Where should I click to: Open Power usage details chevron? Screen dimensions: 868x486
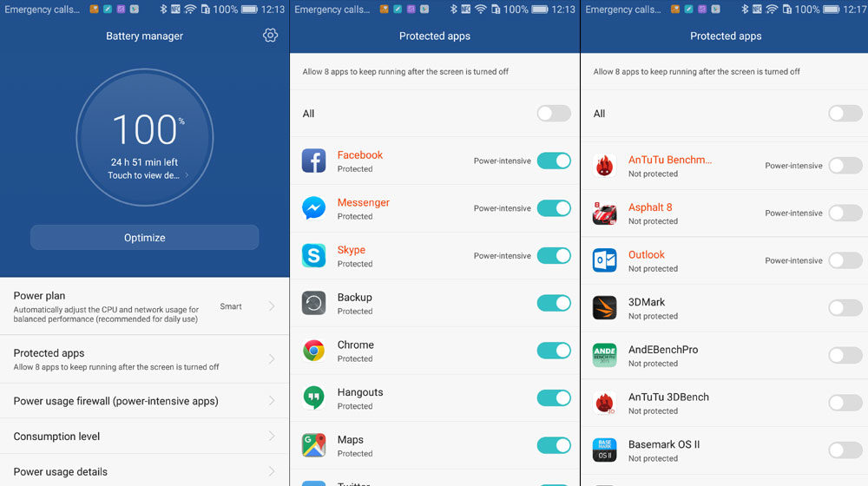272,471
